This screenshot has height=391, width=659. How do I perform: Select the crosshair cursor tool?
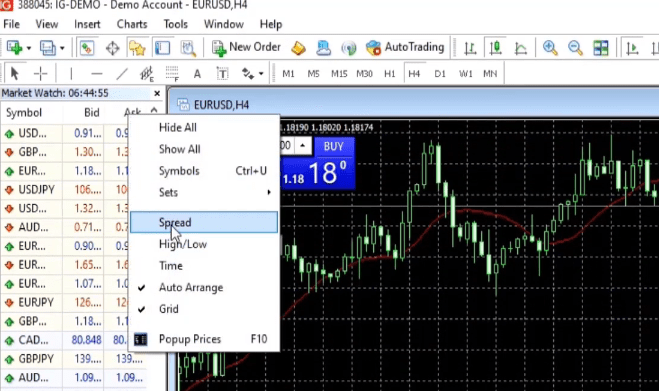[x=40, y=74]
